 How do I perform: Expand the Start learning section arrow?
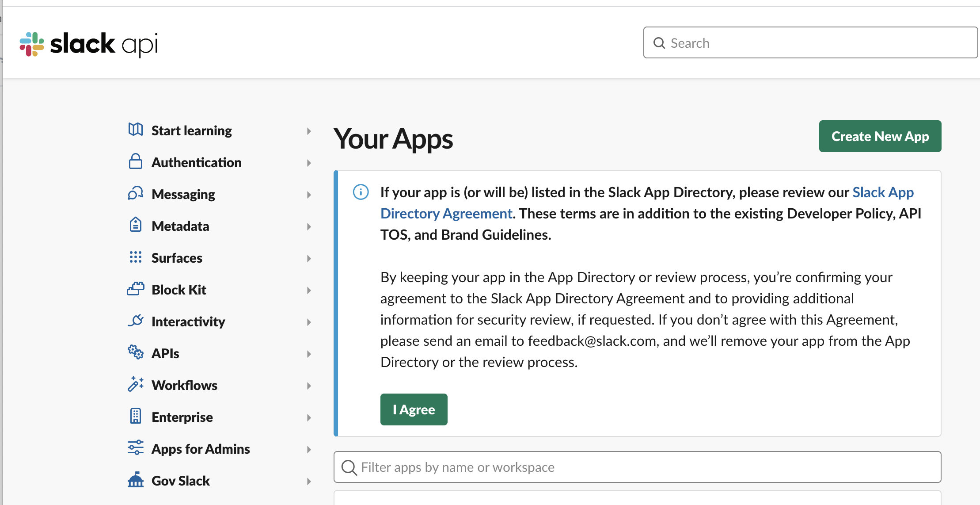point(309,131)
